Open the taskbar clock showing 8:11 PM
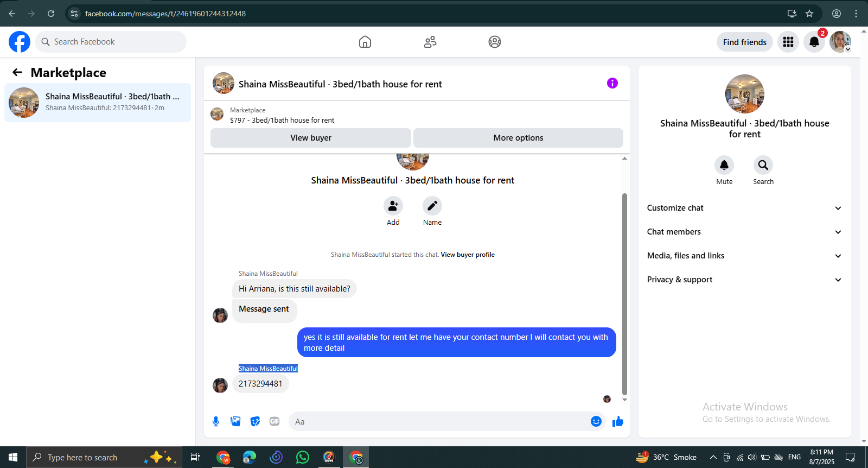The width and height of the screenshot is (868, 468). pyautogui.click(x=822, y=457)
